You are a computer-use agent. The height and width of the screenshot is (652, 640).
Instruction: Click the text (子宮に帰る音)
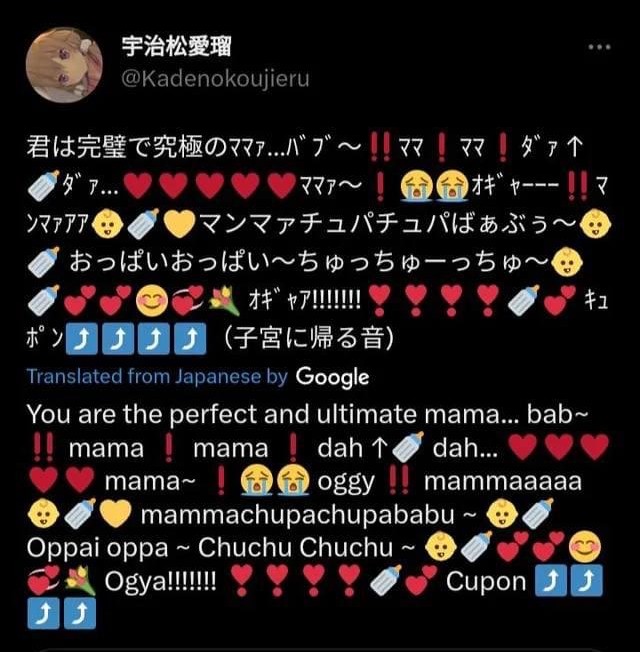[308, 338]
